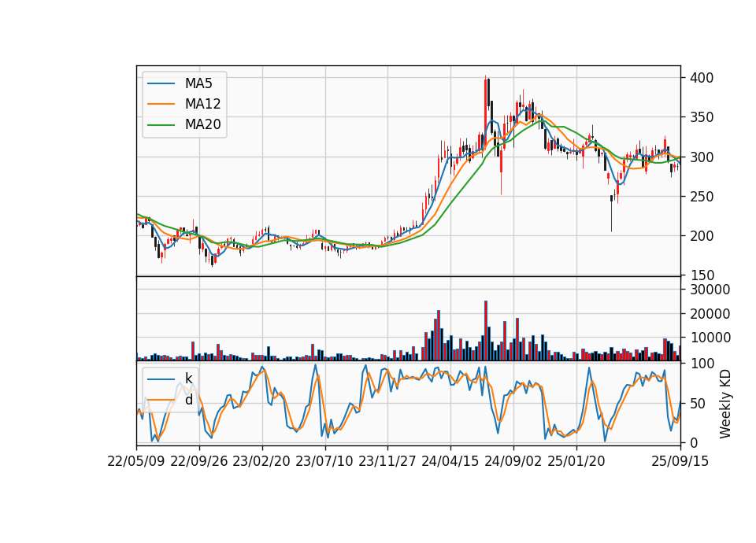Click the green MA20 legend line sample
The height and width of the screenshot is (543, 756).
(x=161, y=125)
